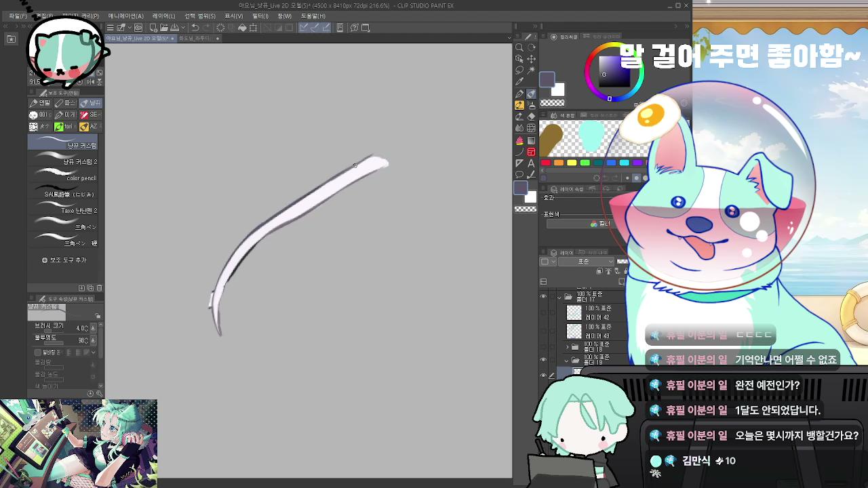The width and height of the screenshot is (868, 488).
Task: Select the Frame border tool
Action: coord(532,152)
